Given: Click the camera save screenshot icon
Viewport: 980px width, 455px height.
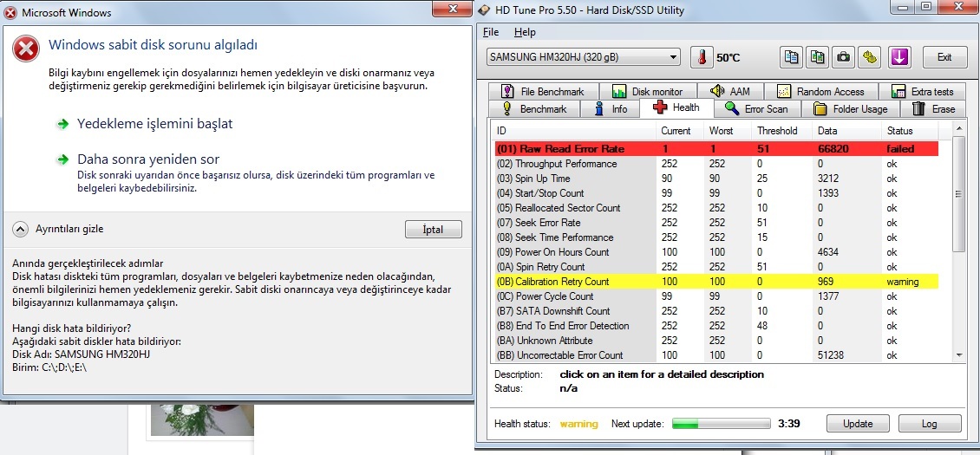Looking at the screenshot, I should [x=843, y=57].
